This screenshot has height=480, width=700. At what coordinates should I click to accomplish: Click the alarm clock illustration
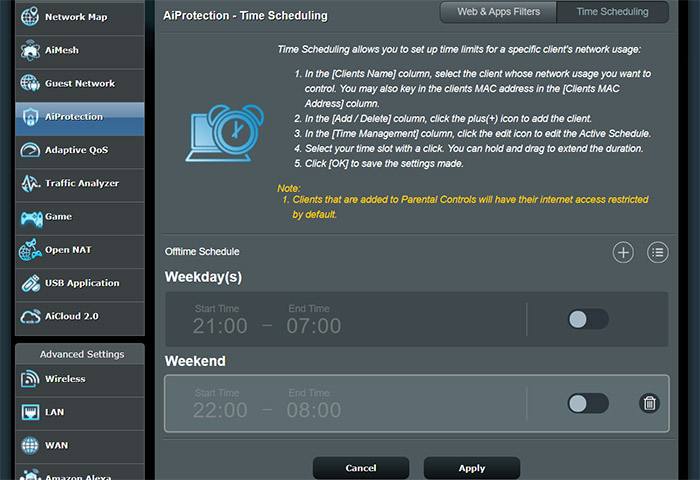point(225,133)
